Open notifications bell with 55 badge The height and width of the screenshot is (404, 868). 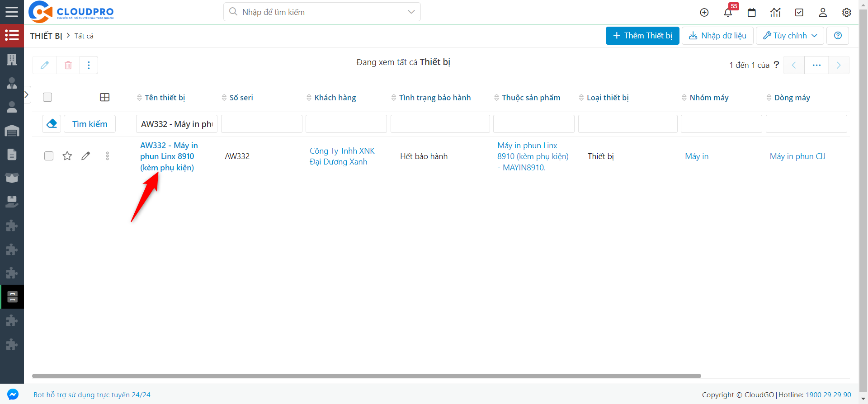(728, 13)
